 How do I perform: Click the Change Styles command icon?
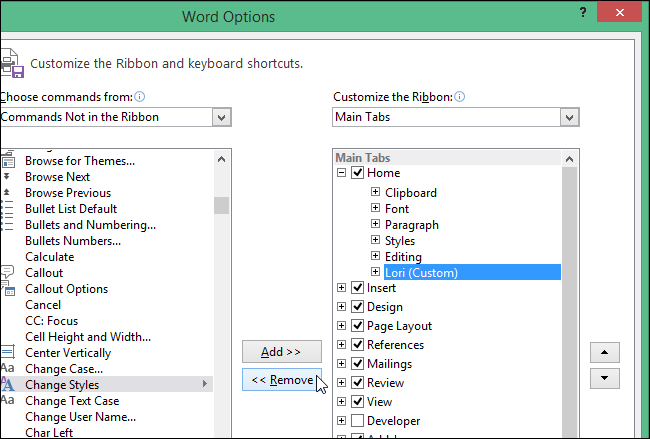pos(7,384)
